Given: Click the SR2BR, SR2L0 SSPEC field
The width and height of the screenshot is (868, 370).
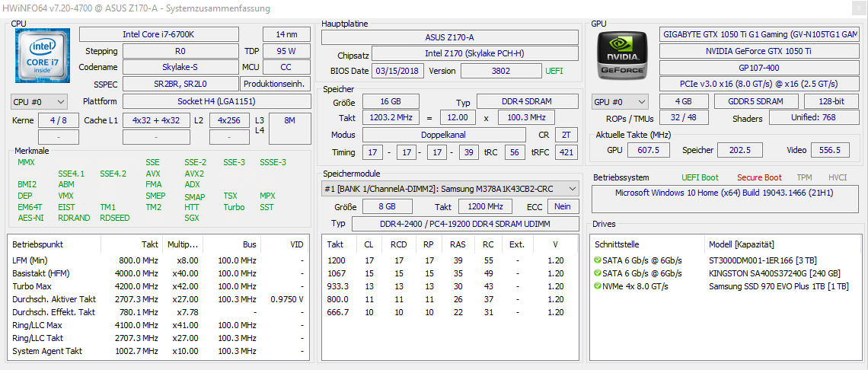Looking at the screenshot, I should coord(180,84).
